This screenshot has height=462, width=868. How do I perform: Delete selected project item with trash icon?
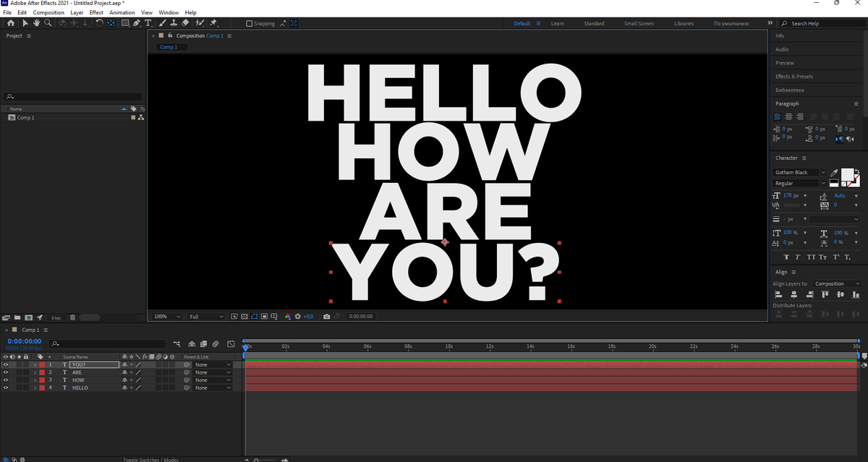(x=73, y=317)
